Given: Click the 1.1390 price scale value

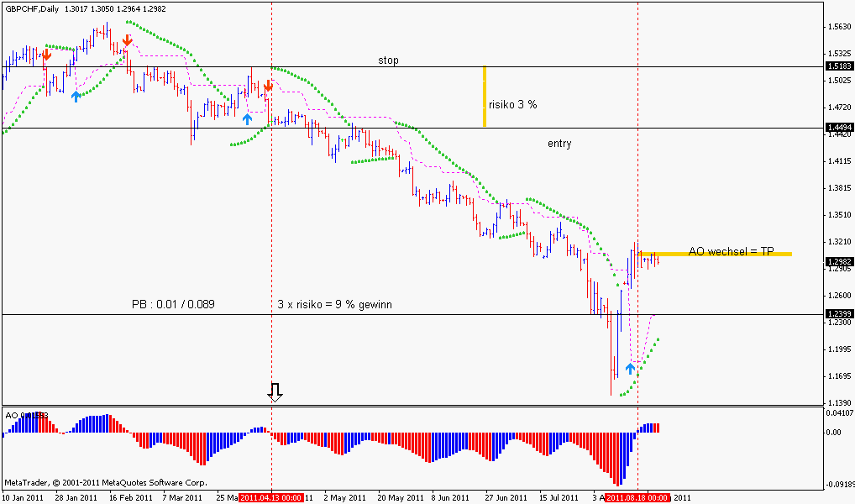Looking at the screenshot, I should [x=839, y=402].
